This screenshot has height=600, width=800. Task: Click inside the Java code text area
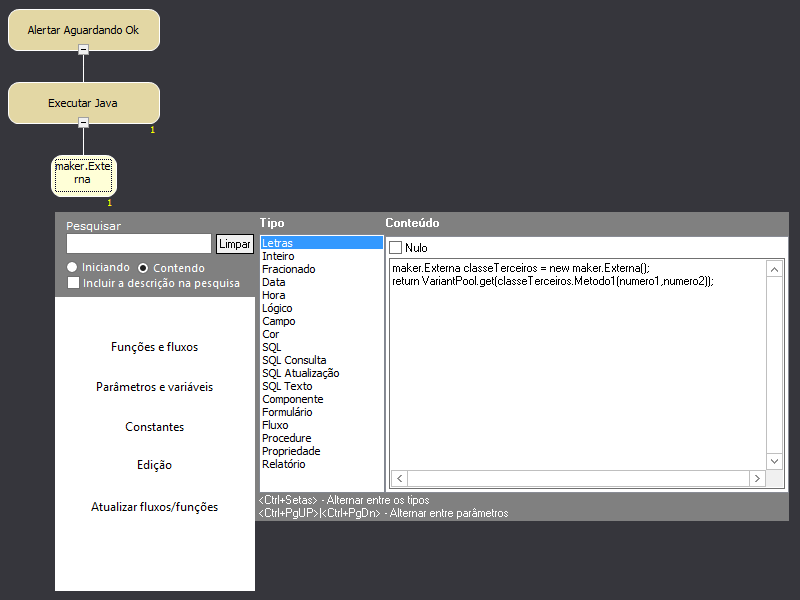[x=576, y=380]
